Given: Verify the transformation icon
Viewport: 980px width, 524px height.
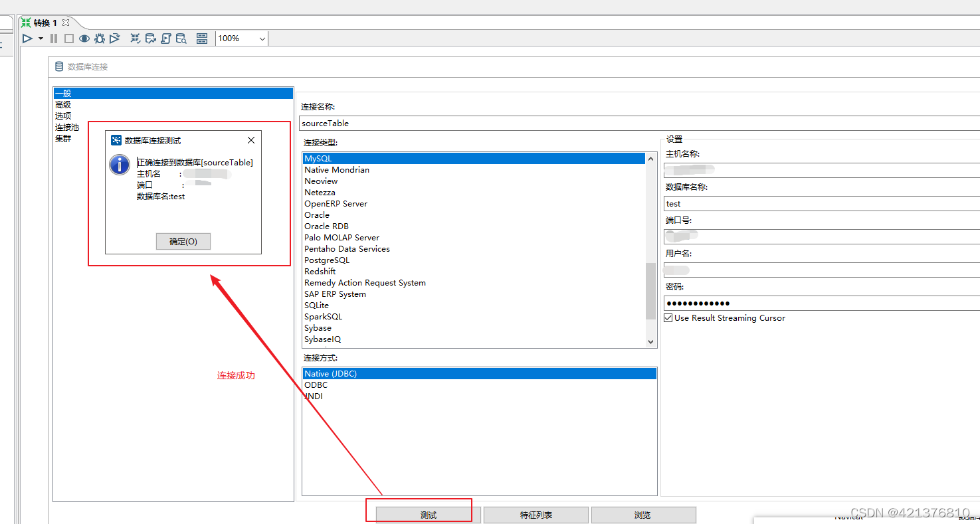Looking at the screenshot, I should (136, 39).
